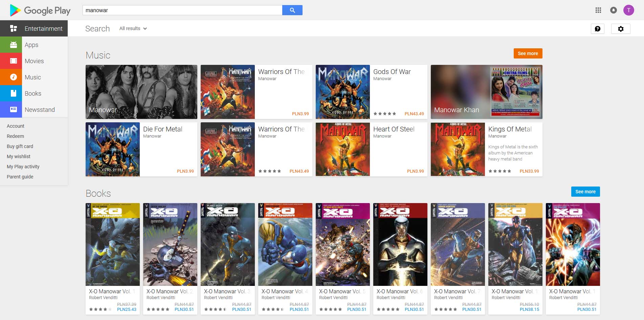Open the Buy gift card link
This screenshot has height=320, width=644.
(x=20, y=146)
